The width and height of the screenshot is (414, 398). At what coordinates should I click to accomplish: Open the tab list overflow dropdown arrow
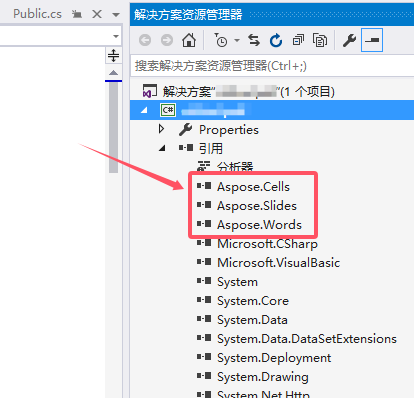[116, 15]
